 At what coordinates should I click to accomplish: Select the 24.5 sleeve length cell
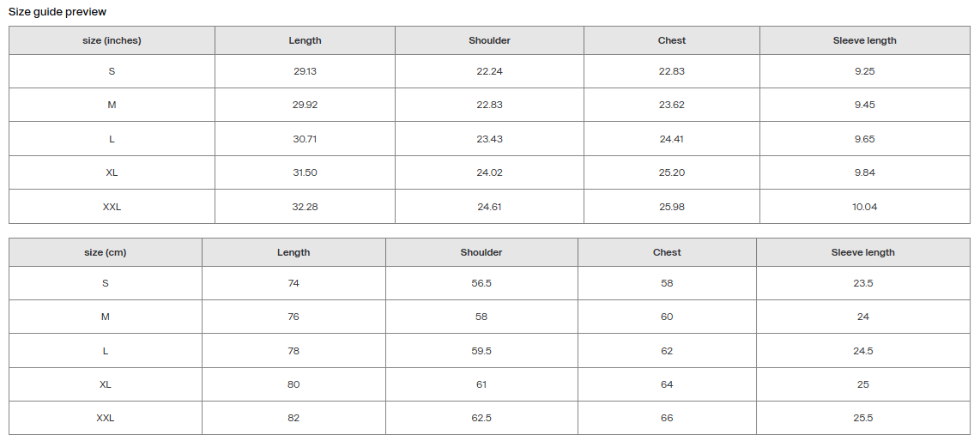tap(863, 351)
